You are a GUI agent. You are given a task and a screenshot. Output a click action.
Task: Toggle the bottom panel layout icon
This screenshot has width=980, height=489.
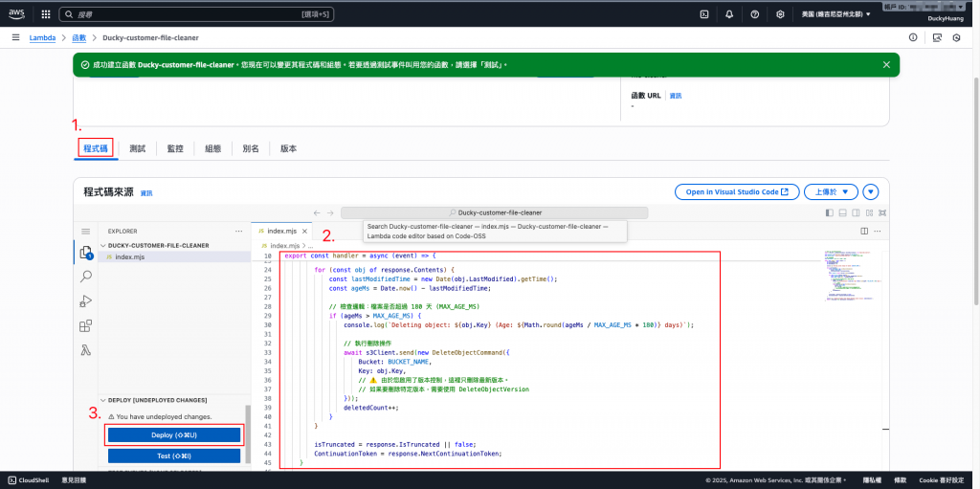point(842,213)
